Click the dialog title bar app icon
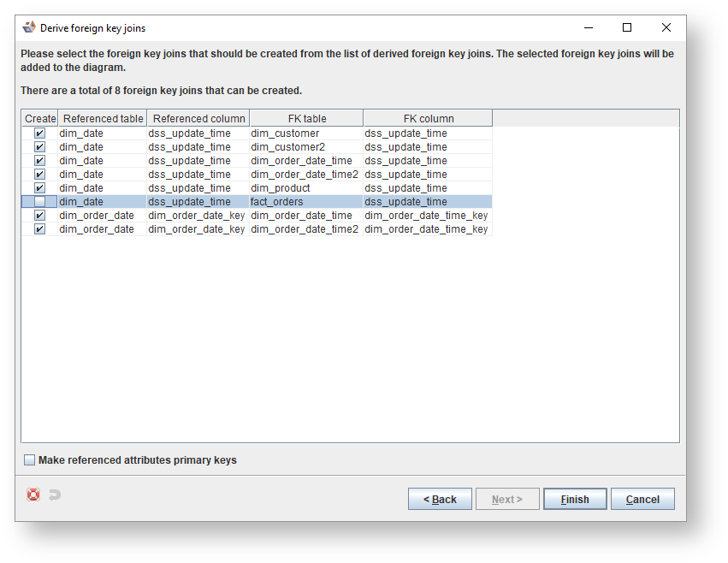The width and height of the screenshot is (728, 563). pos(29,27)
